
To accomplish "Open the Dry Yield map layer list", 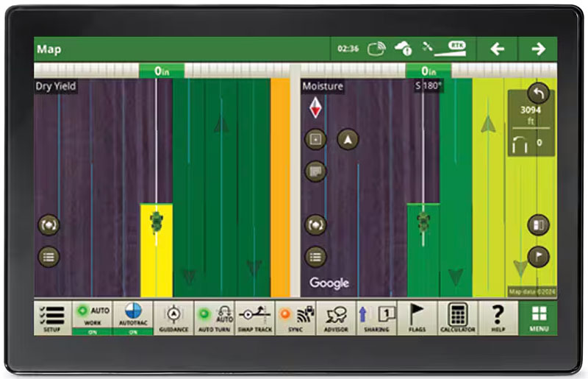I will pos(49,256).
